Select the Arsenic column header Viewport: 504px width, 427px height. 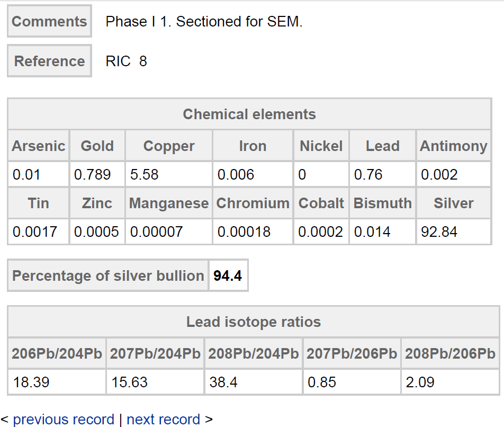(x=39, y=146)
